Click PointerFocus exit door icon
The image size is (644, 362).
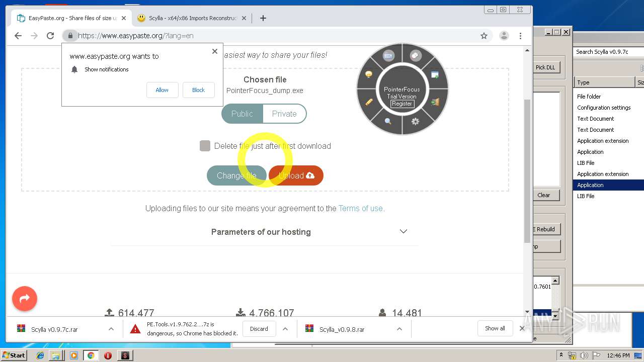[435, 102]
